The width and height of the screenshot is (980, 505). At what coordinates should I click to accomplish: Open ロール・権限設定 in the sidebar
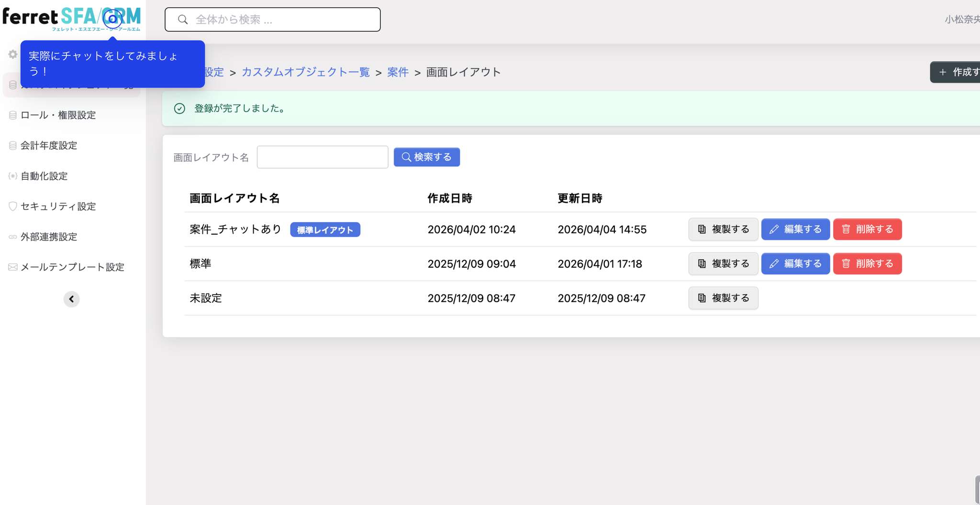point(58,115)
